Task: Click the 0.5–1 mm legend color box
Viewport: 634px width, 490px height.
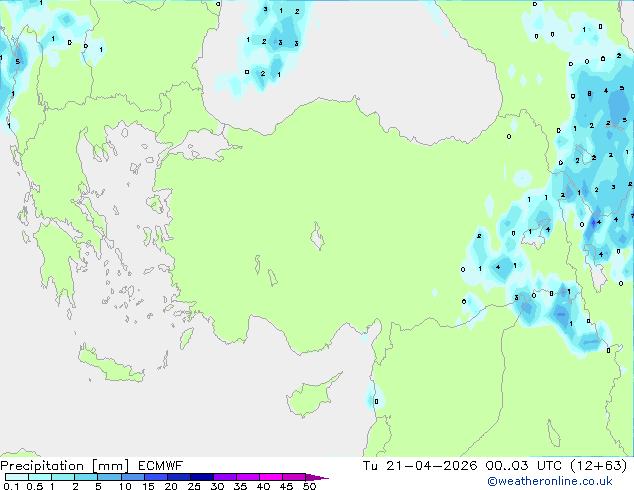Action: click(x=40, y=477)
